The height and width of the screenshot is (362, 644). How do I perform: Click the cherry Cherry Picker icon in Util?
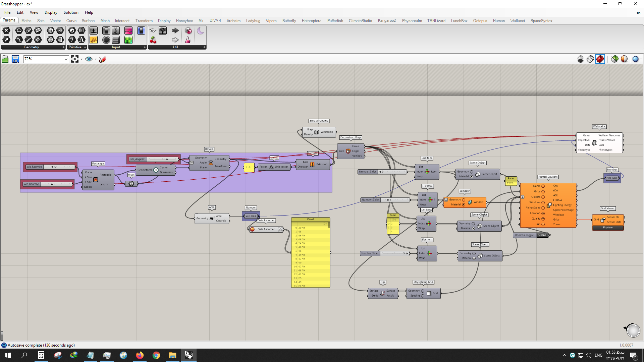coord(153,40)
